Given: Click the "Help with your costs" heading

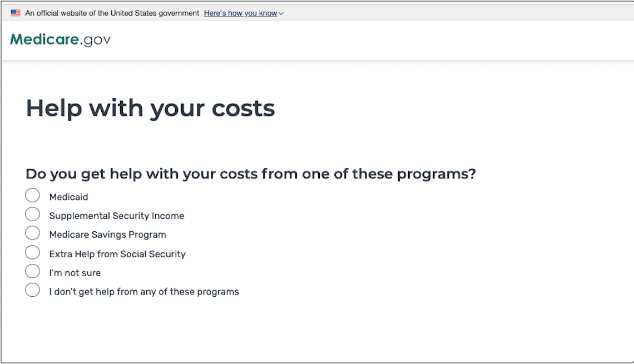Looking at the screenshot, I should (150, 108).
